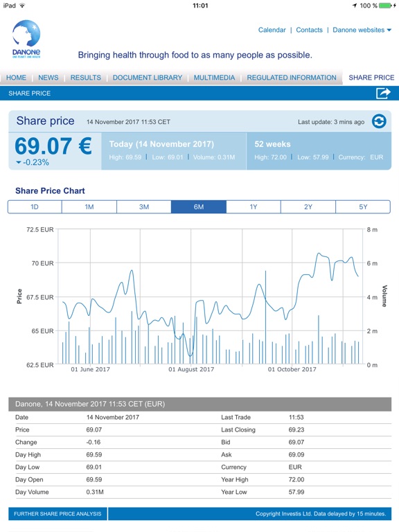
Task: Click the 'Last update: 3 mins ago' text
Action: point(331,122)
